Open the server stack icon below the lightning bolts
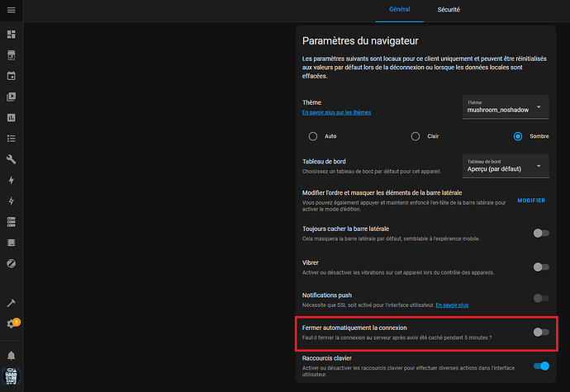This screenshot has width=570, height=392. pyautogui.click(x=12, y=222)
